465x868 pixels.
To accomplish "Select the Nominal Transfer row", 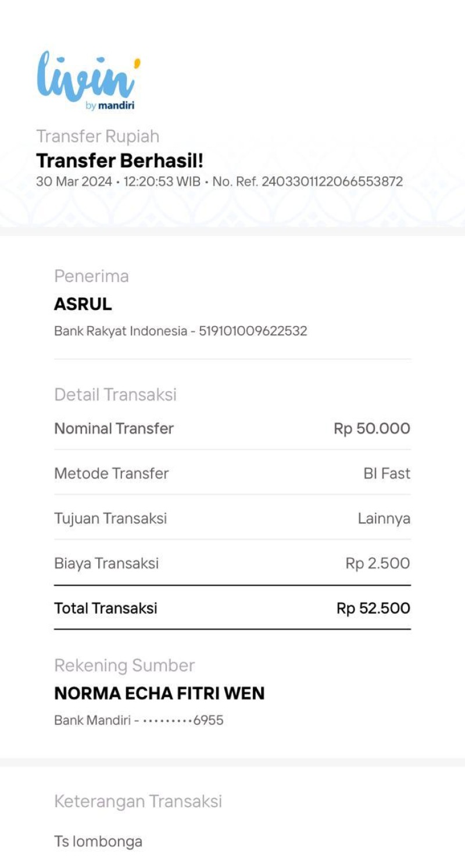I will point(233,428).
